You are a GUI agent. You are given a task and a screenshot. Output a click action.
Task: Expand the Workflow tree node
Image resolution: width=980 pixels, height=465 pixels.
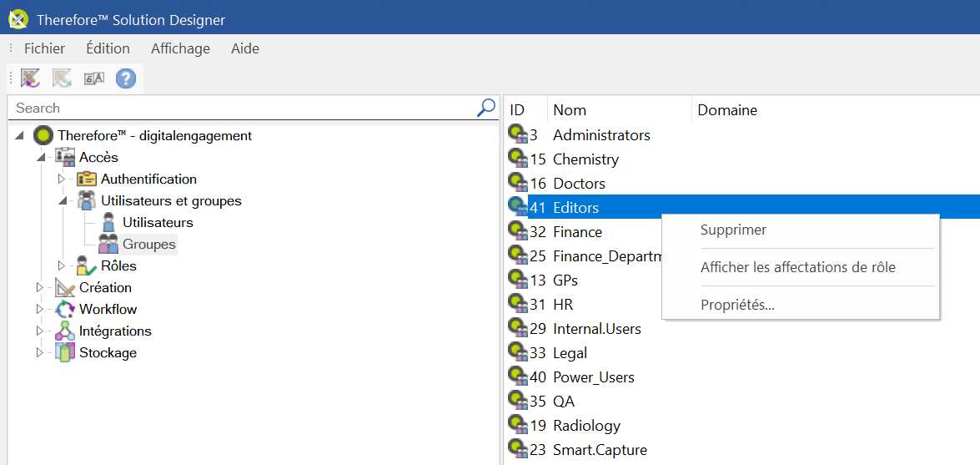(x=40, y=309)
